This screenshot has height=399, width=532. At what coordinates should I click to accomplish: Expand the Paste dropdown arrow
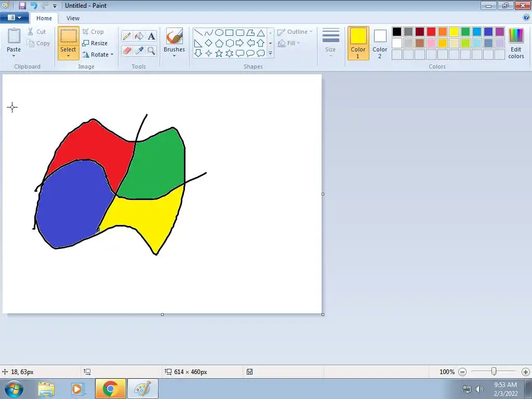(14, 56)
